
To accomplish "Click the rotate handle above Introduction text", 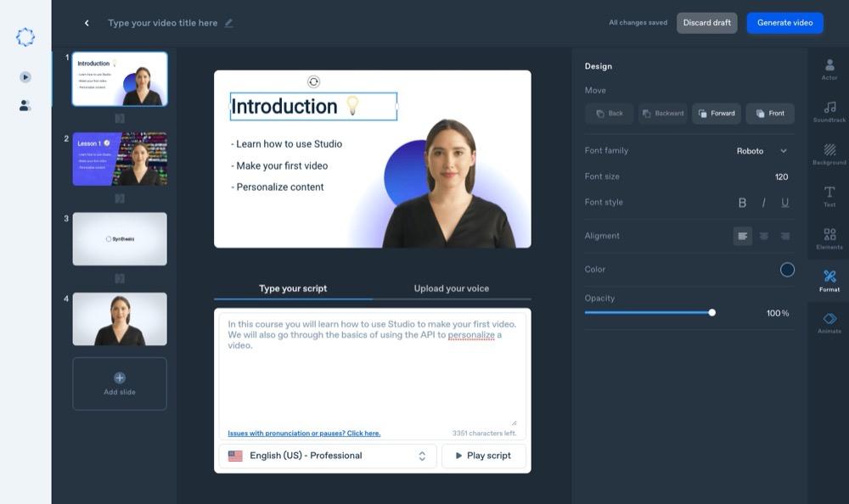I will pos(313,81).
